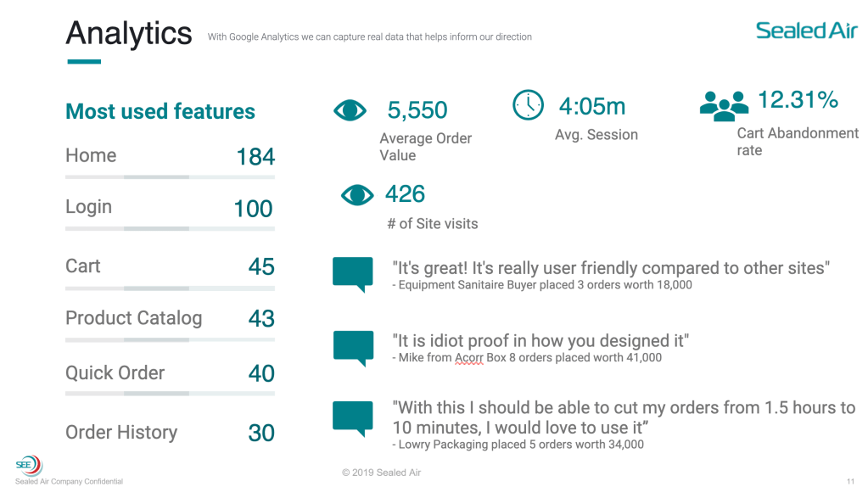Viewport: 868px width, 487px height.
Task: Click speech bubble beside "idiot proof" quote
Action: click(353, 347)
